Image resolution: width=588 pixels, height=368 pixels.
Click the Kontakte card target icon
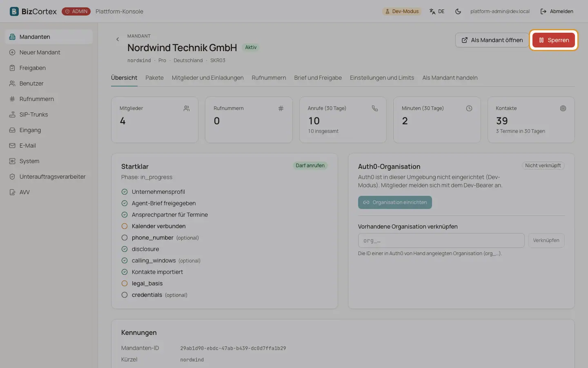(x=563, y=108)
